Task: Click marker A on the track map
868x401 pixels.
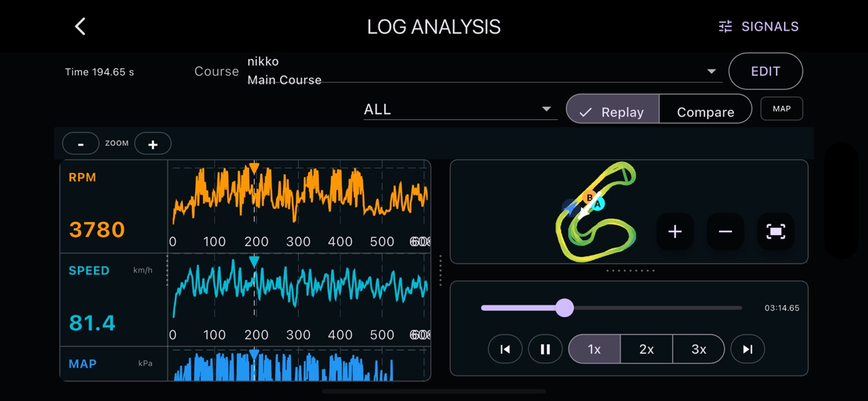Action: (598, 204)
